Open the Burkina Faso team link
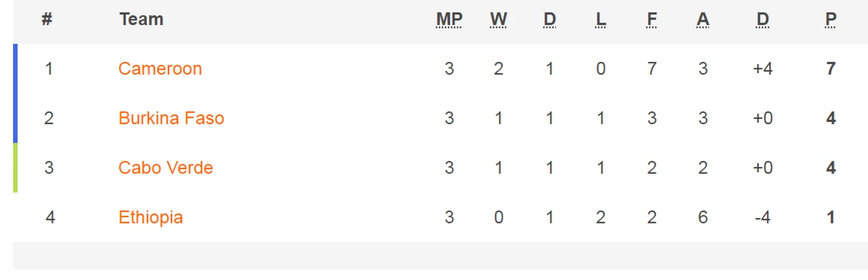Image resolution: width=868 pixels, height=280 pixels. 171,118
